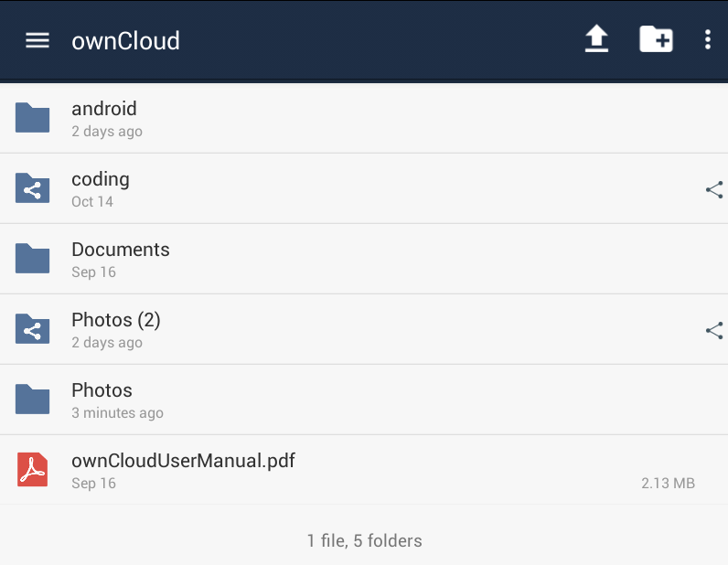Click the android folder icon
The height and width of the screenshot is (565, 728).
33,117
